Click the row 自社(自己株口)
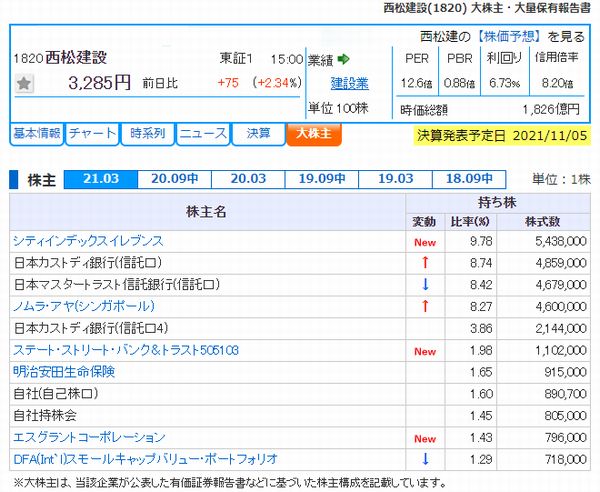 pyautogui.click(x=300, y=394)
